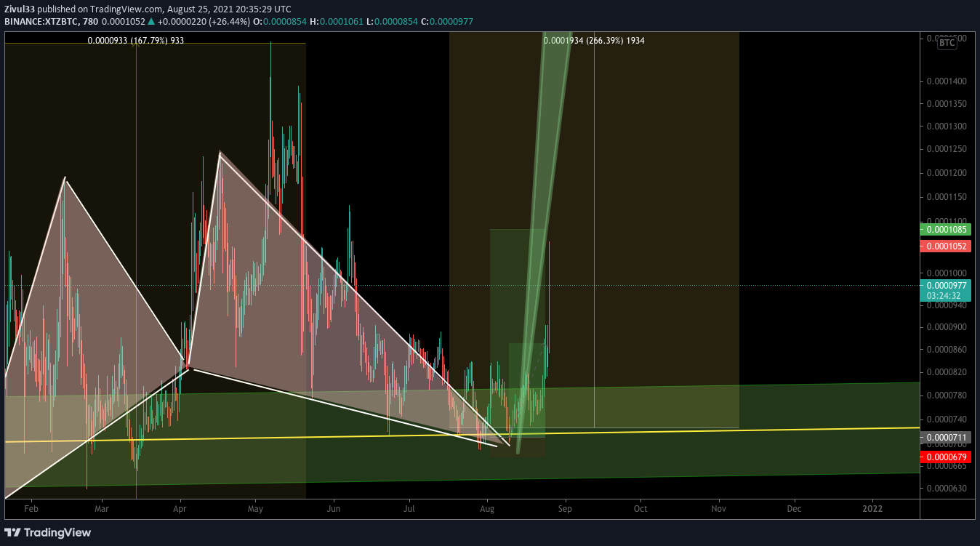Click the 0.0001000 price axis label

(947, 273)
